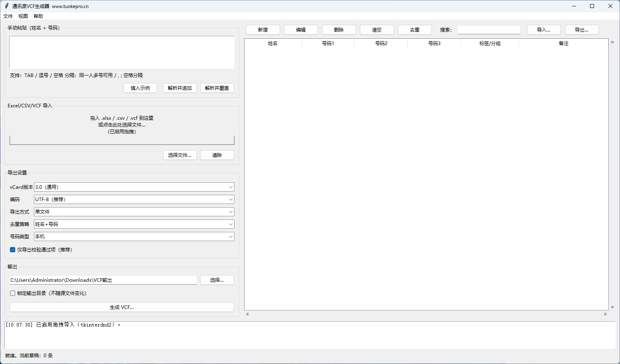Screen dimensions: 620x364
Task: Click the 新增 contact button
Action: pyautogui.click(x=262, y=30)
